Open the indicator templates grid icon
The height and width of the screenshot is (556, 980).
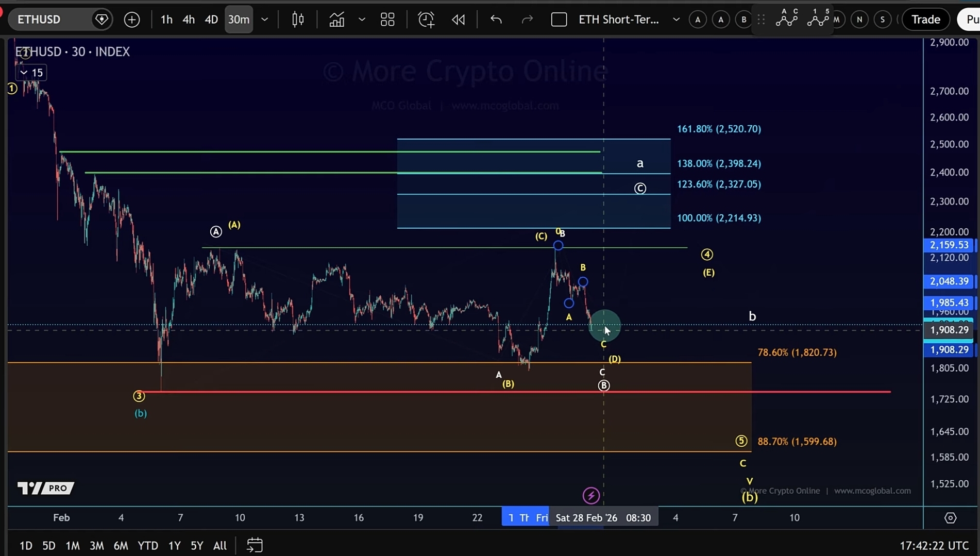tap(387, 20)
